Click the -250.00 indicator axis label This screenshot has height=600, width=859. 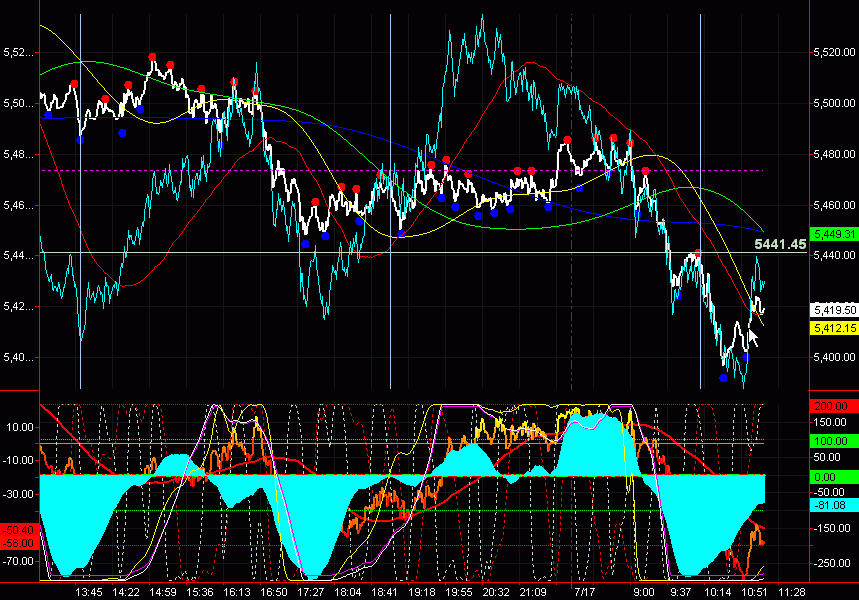point(832,563)
